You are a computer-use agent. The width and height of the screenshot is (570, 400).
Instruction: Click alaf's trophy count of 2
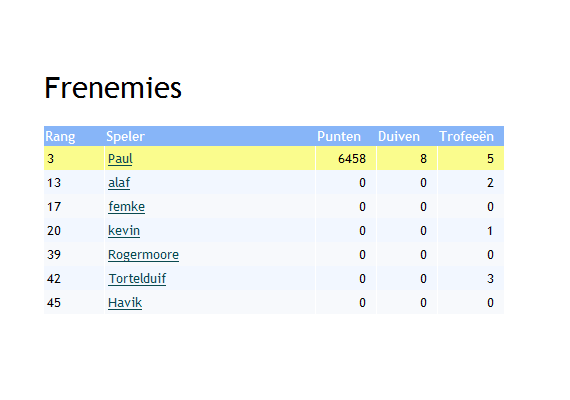[490, 183]
